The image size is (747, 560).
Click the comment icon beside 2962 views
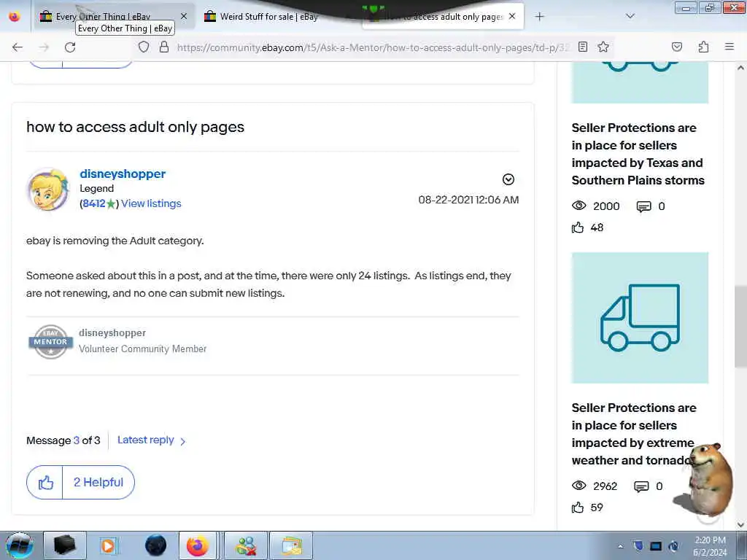pyautogui.click(x=641, y=486)
